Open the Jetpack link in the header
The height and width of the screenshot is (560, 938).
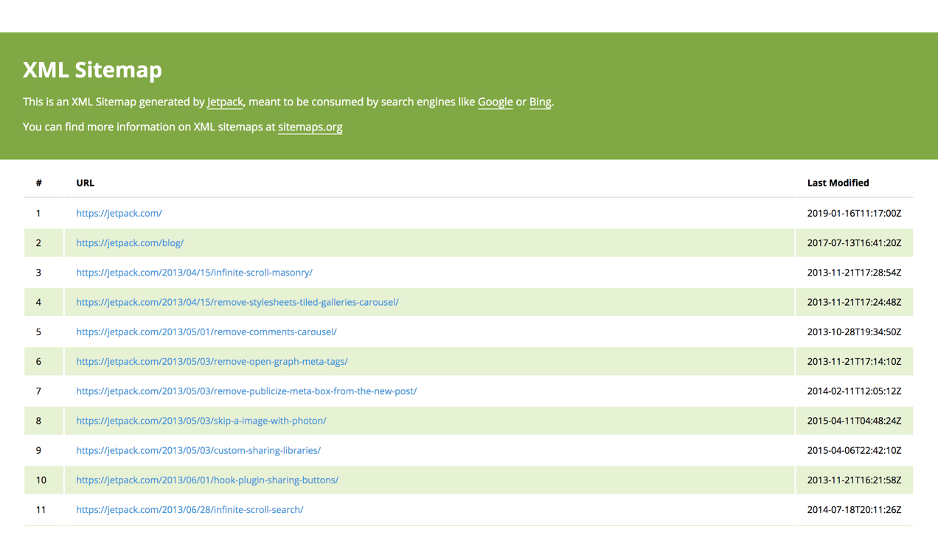[225, 102]
